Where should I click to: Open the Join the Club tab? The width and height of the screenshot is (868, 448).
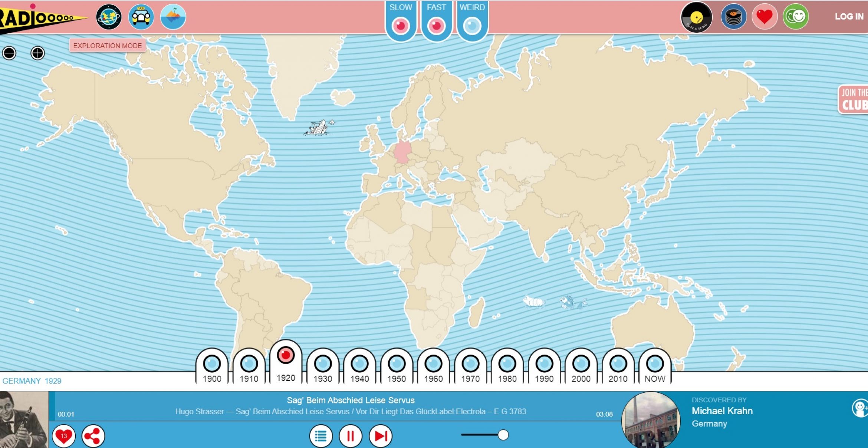coord(854,99)
